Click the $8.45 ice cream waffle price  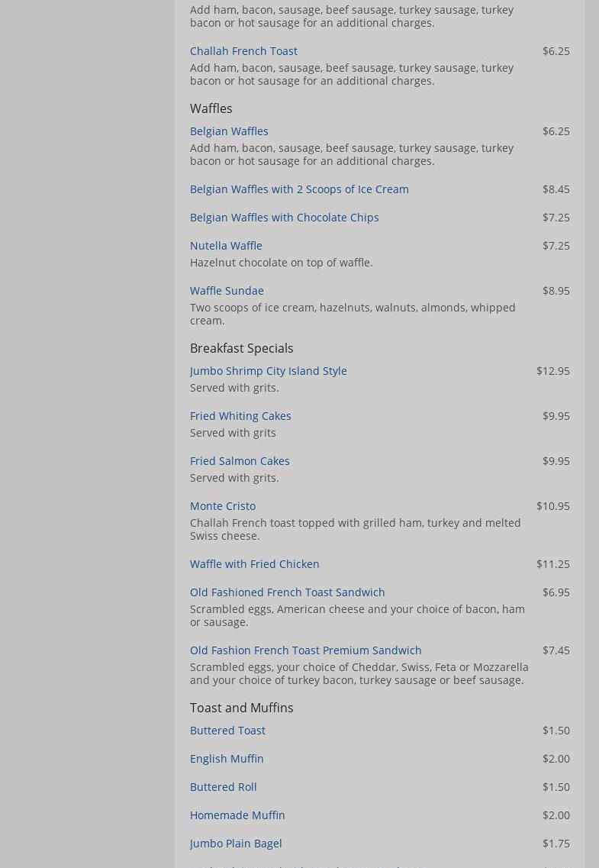click(x=556, y=189)
